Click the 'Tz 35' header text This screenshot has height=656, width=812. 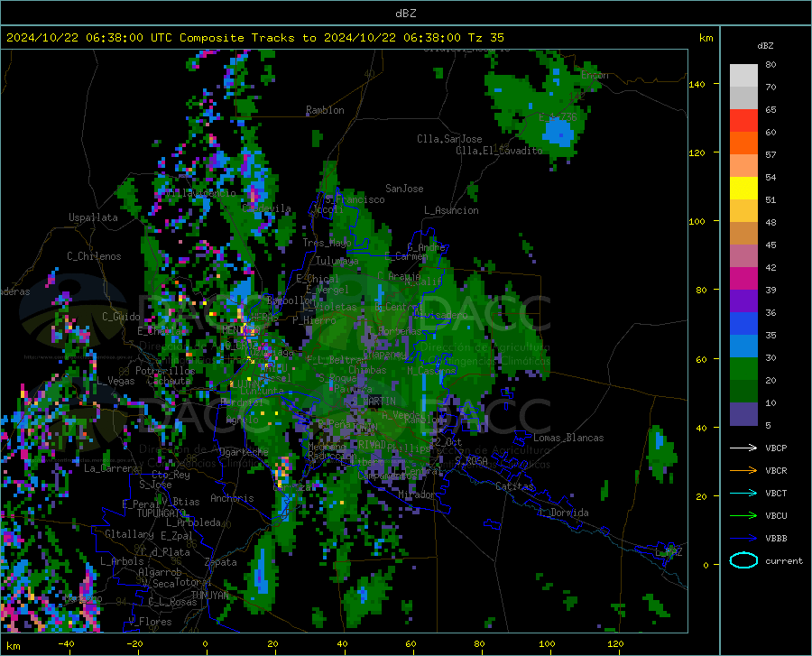(x=485, y=38)
